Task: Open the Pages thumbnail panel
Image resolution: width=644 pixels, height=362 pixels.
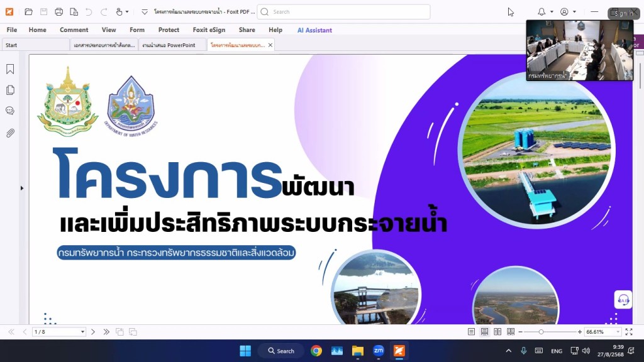Action: click(x=10, y=90)
